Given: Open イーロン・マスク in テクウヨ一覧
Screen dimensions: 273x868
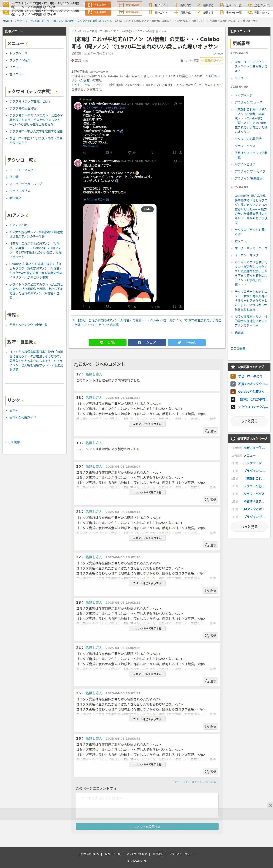Looking at the screenshot, I should [x=21, y=170].
